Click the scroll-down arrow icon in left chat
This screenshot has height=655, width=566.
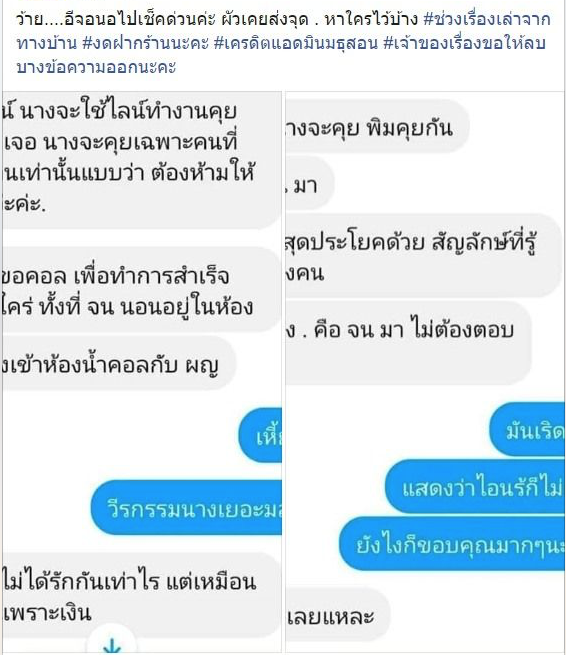(x=112, y=643)
